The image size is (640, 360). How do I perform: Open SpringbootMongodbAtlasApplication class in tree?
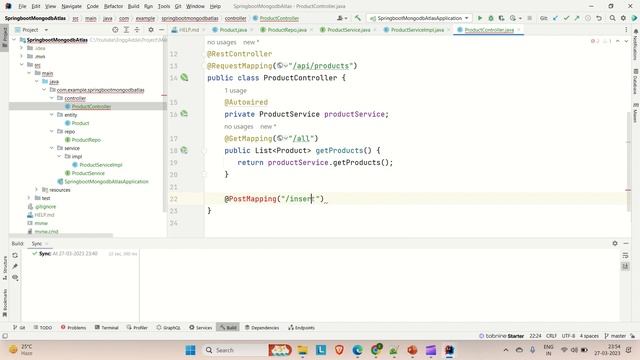pos(106,181)
